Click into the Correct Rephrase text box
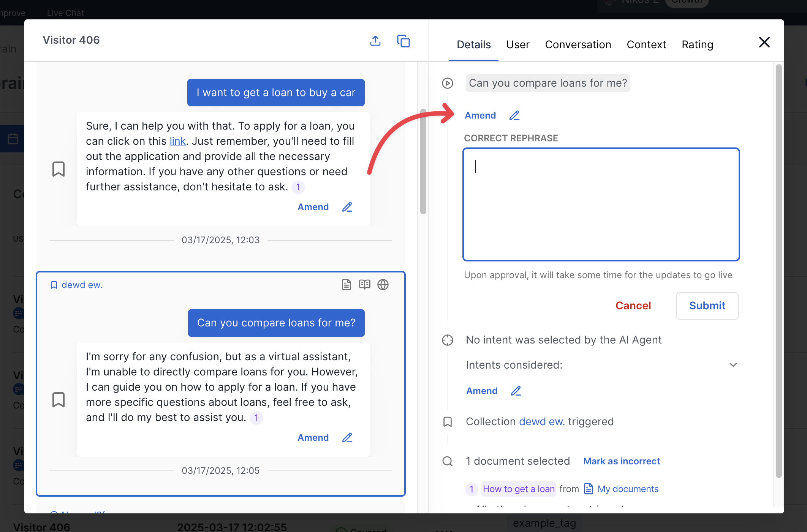This screenshot has width=807, height=532. pos(601,204)
